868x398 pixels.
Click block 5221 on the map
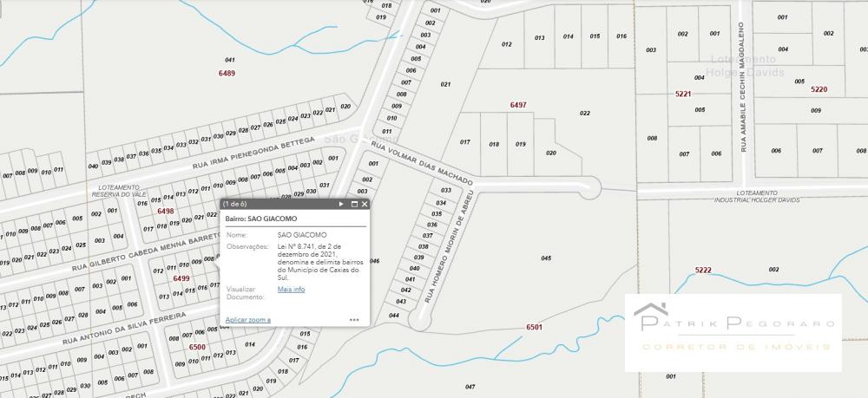[683, 94]
